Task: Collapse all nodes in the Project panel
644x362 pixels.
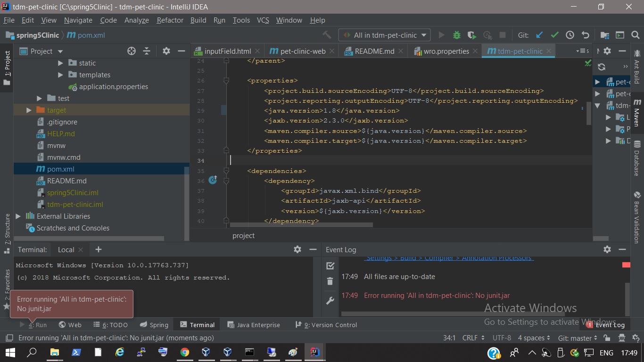Action: click(x=147, y=51)
